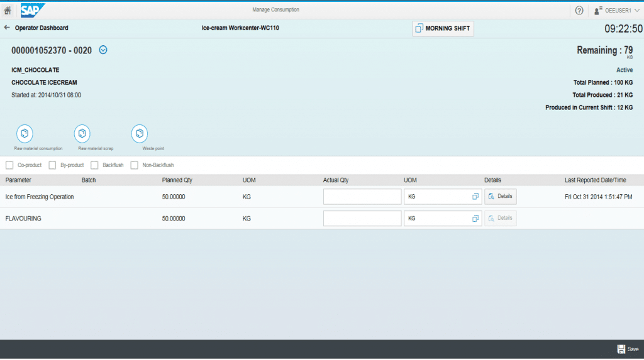
Task: Click the MORNING SHIFT button
Action: point(443,28)
